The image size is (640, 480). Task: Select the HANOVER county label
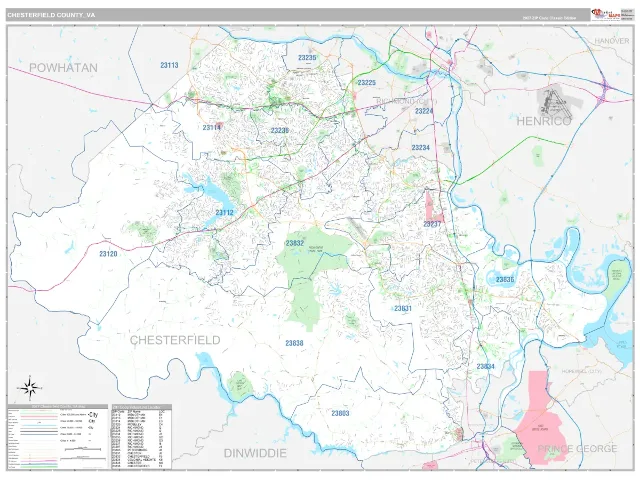coord(611,41)
